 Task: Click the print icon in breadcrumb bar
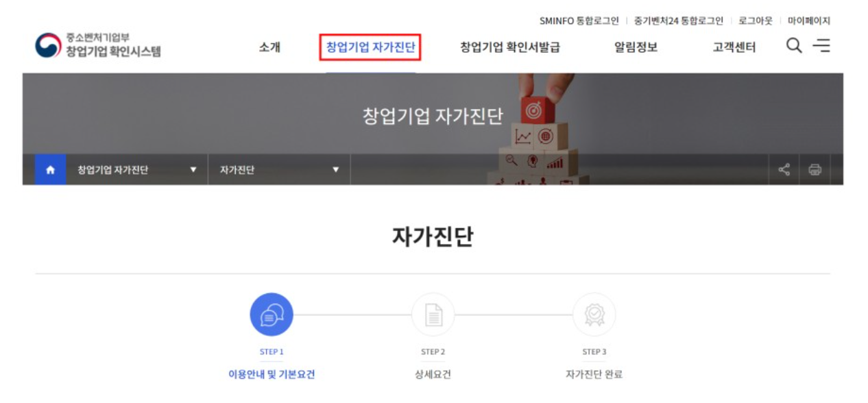(x=815, y=170)
